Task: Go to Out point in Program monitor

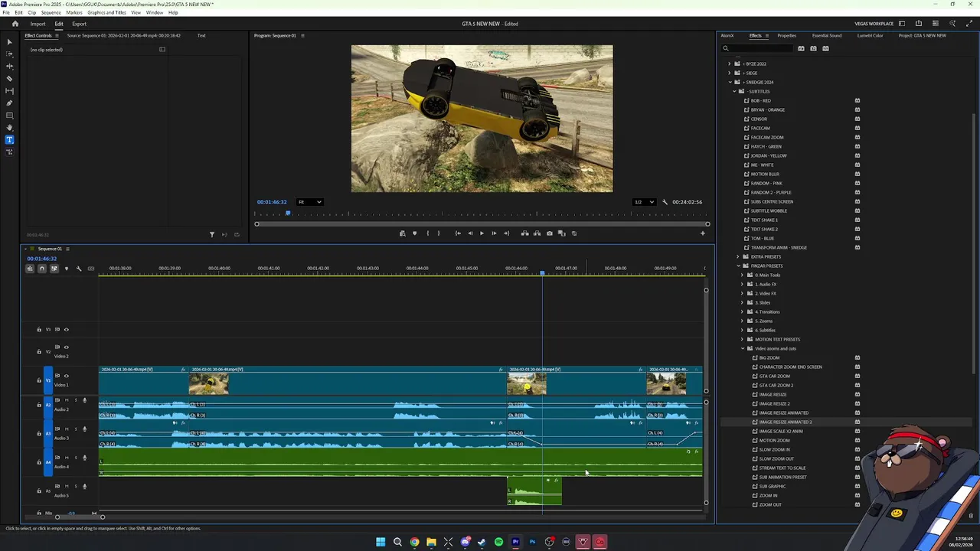Action: pyautogui.click(x=506, y=233)
